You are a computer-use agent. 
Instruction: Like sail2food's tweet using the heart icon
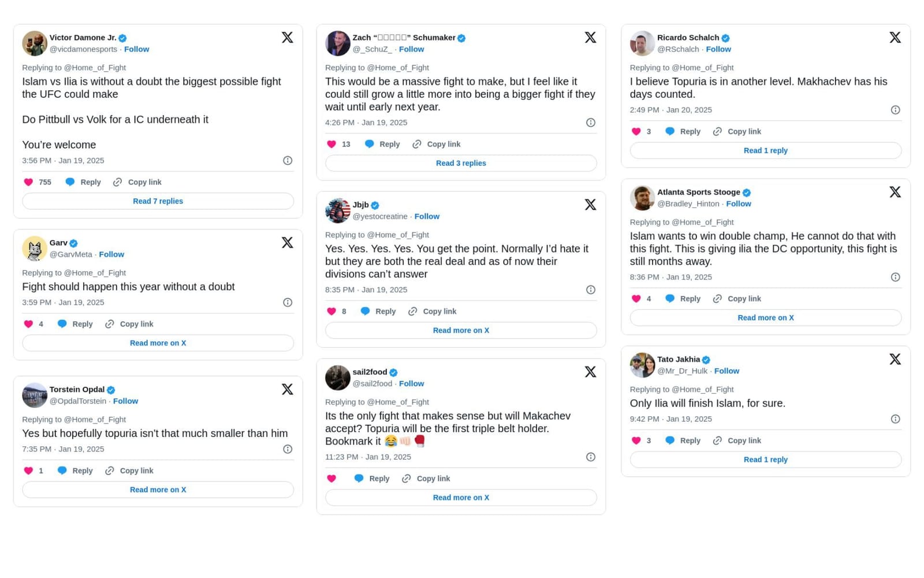(331, 479)
